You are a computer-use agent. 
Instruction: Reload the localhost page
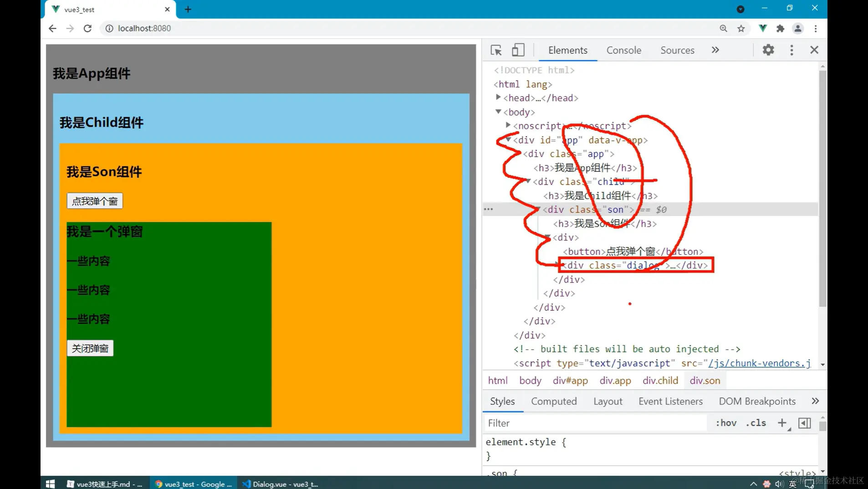[87, 28]
